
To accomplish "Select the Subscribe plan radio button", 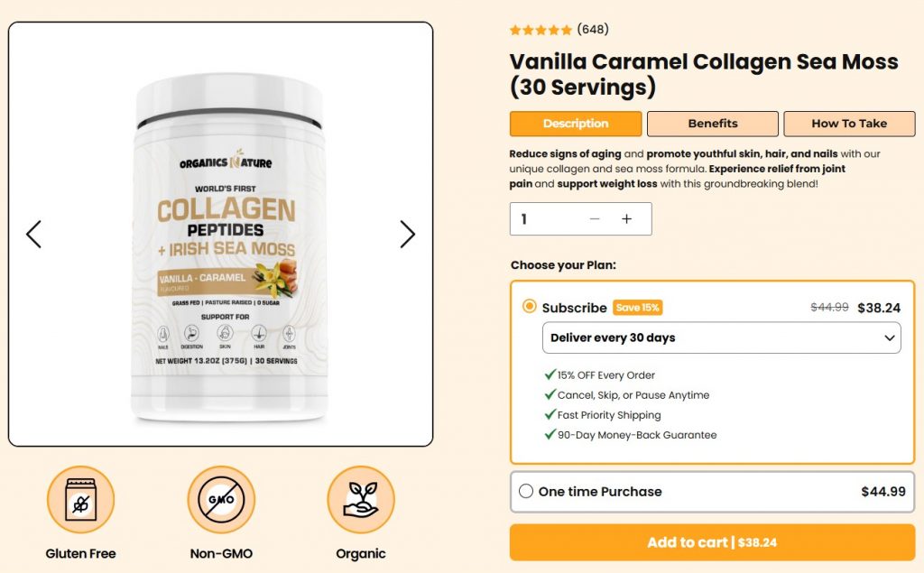I will (529, 307).
